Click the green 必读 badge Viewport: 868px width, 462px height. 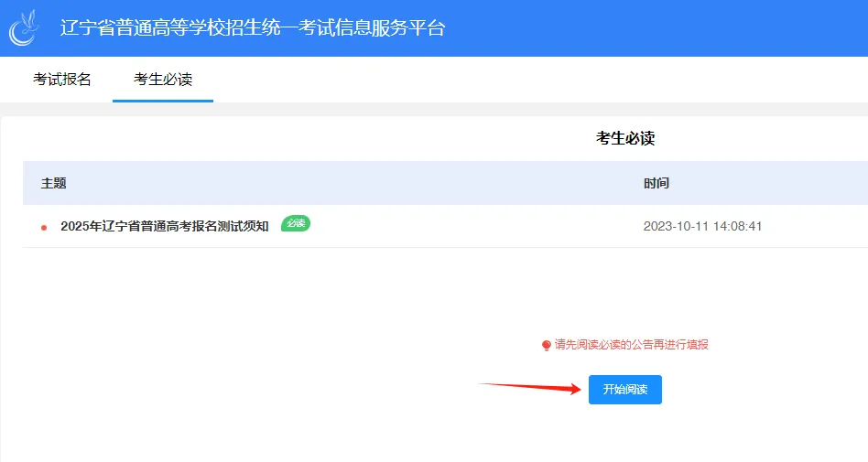[296, 223]
